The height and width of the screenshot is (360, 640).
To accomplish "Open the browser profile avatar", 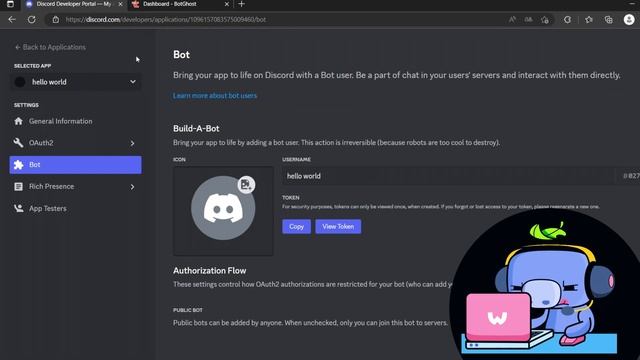I will [x=629, y=20].
